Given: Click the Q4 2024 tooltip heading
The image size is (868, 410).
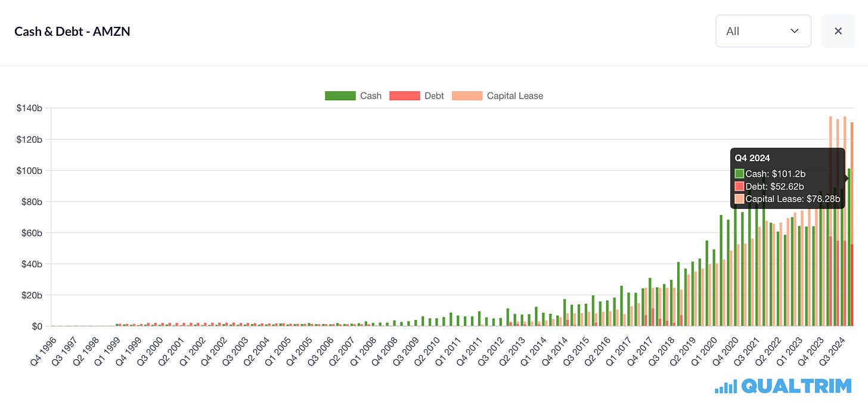Looking at the screenshot, I should point(752,158).
